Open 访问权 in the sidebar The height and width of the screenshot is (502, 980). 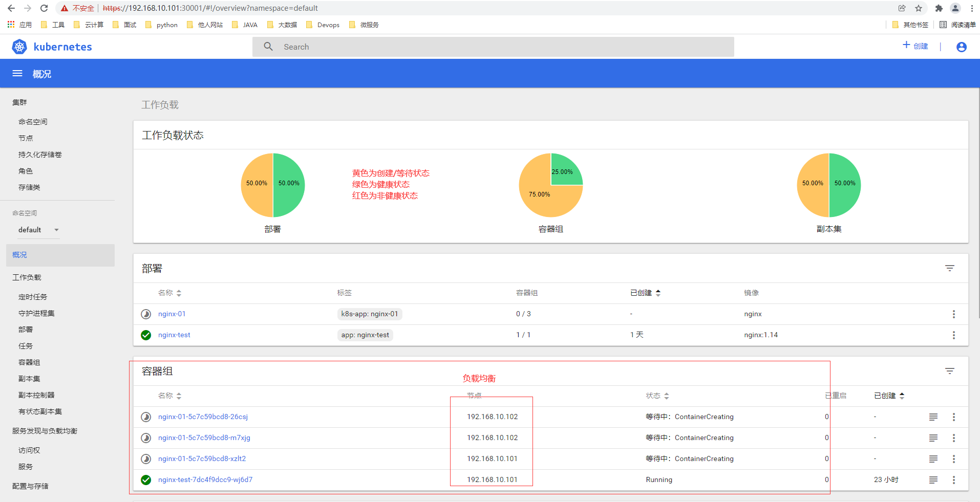pos(29,450)
